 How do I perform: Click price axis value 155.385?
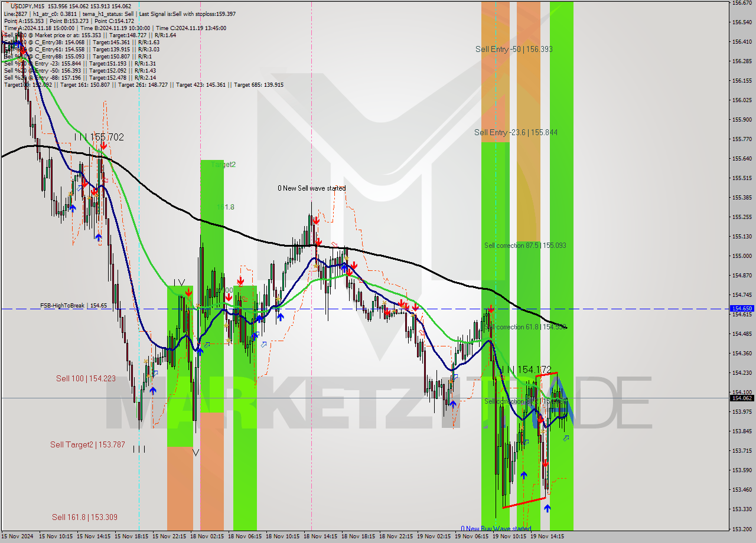click(742, 197)
